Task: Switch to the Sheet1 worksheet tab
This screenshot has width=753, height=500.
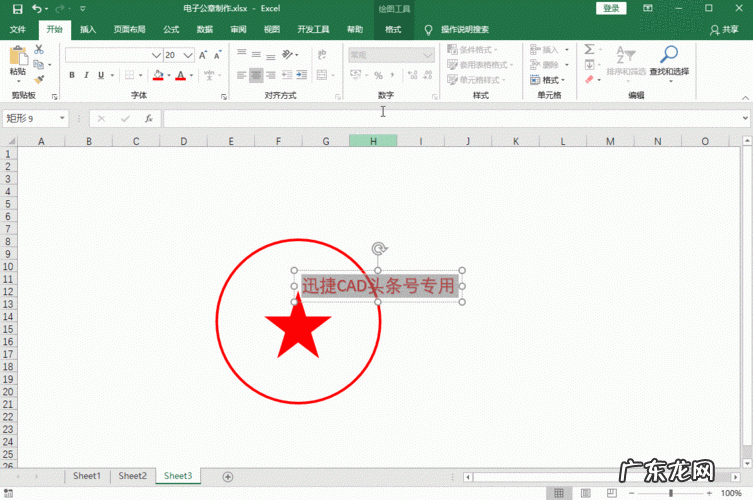Action: tap(86, 477)
